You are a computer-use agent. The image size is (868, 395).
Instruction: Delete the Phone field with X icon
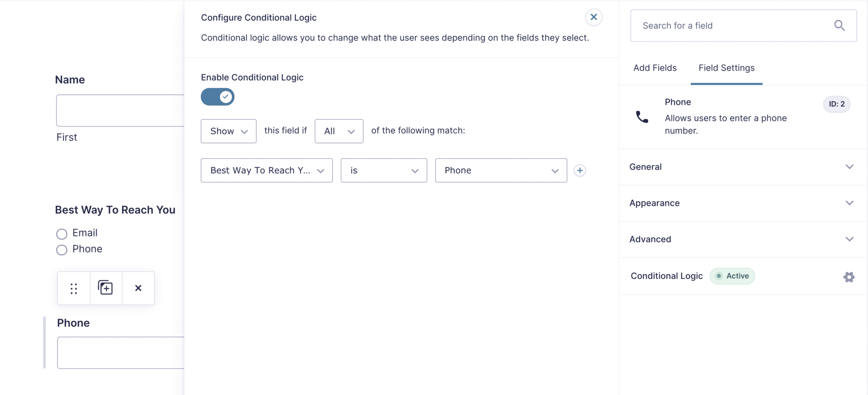click(x=138, y=288)
